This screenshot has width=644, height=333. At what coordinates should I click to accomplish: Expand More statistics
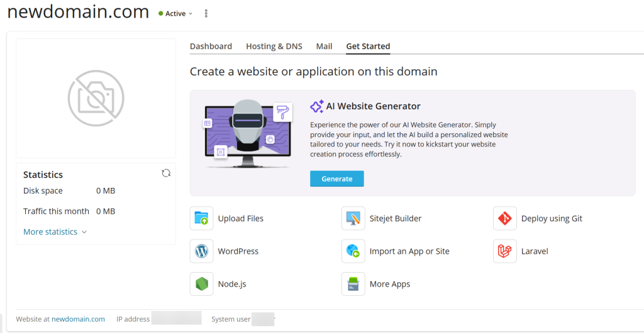click(55, 232)
